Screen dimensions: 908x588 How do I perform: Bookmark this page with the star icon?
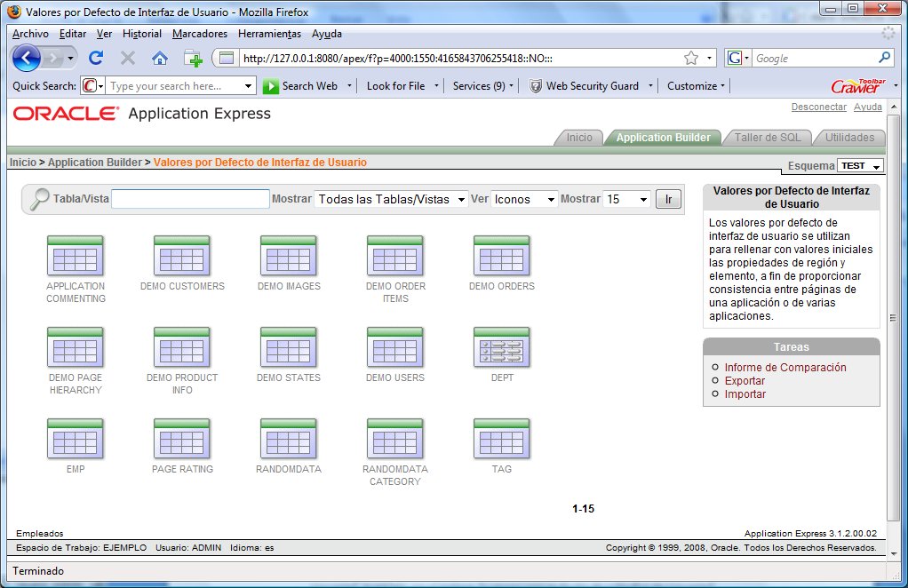(691, 58)
